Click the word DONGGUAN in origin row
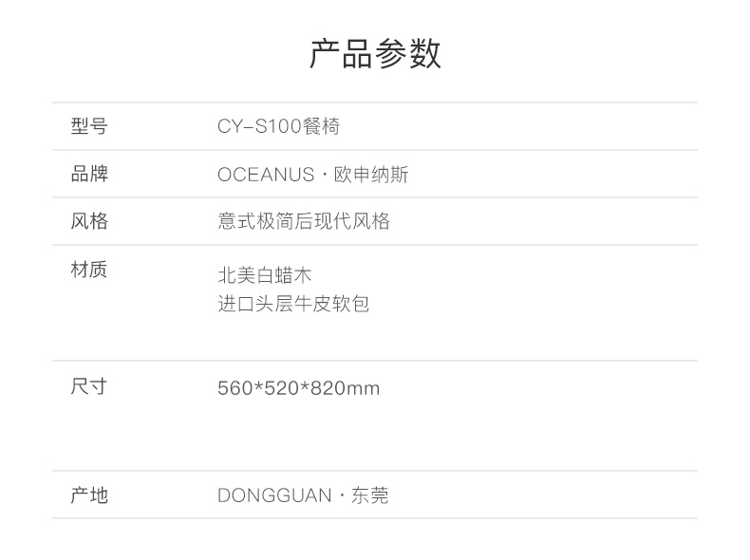Screen dimensions: 750x560 pos(274,495)
